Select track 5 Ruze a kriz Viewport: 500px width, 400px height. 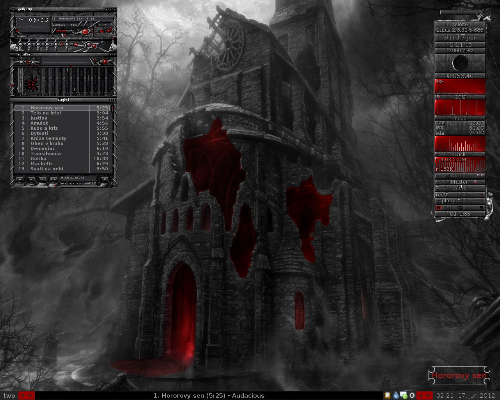(x=62, y=128)
